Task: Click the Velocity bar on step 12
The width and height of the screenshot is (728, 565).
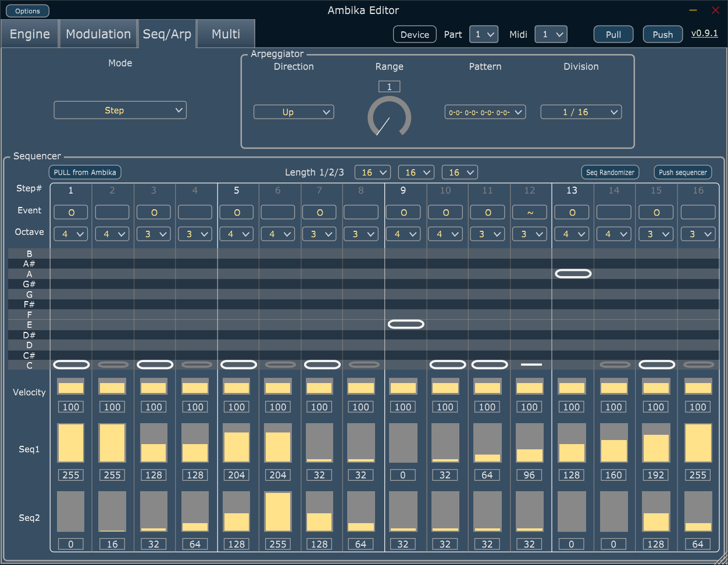Action: (529, 387)
